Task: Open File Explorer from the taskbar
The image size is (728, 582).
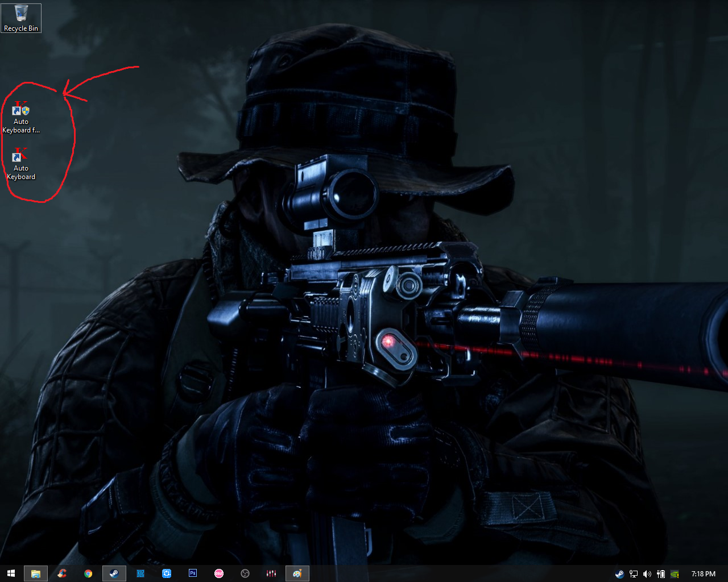Action: 36,573
